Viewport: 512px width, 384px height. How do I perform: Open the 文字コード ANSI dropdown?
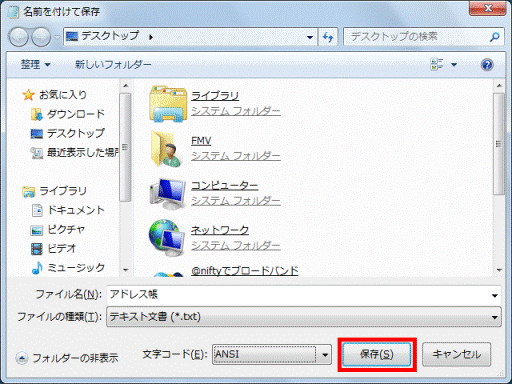tap(272, 354)
